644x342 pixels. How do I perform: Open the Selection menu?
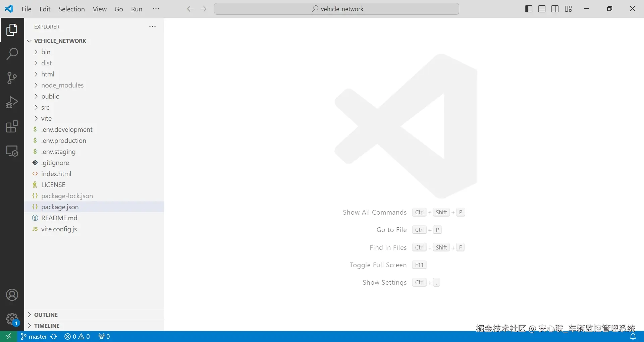click(x=71, y=9)
